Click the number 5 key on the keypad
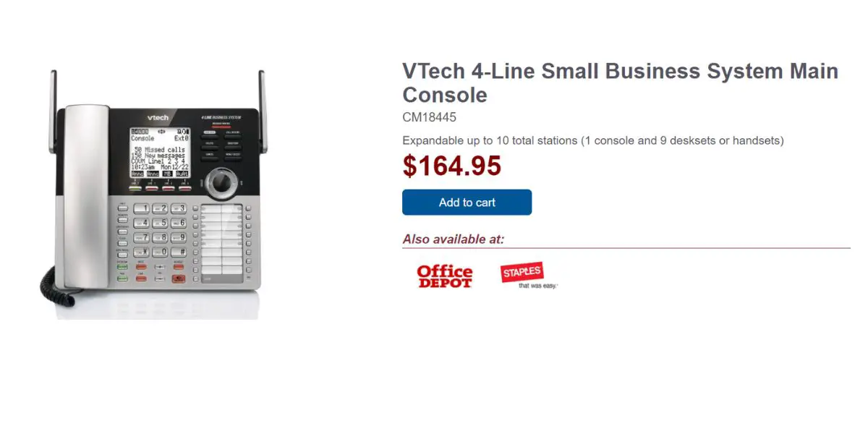868x434 pixels. (x=161, y=223)
